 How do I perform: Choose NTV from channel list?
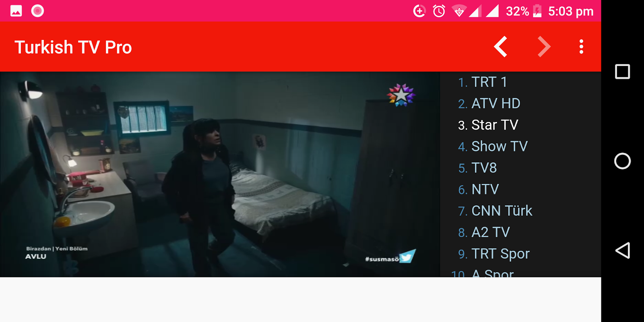[x=479, y=189]
